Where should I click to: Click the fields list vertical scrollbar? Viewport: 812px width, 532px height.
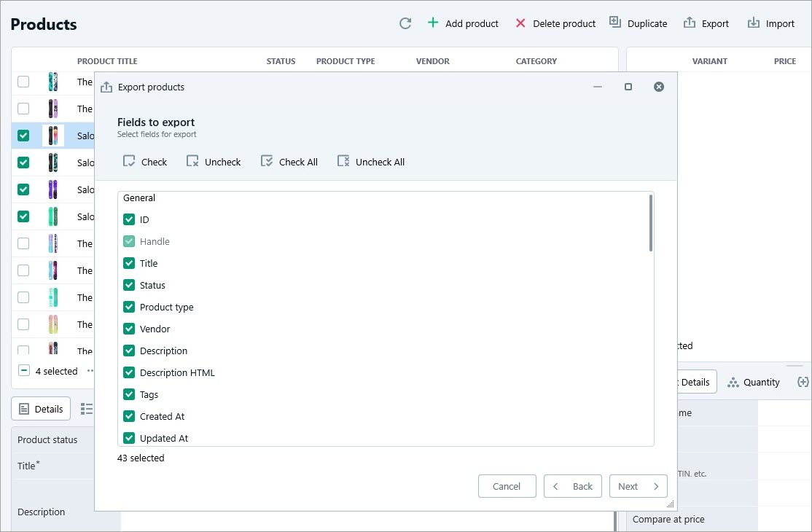[x=650, y=223]
